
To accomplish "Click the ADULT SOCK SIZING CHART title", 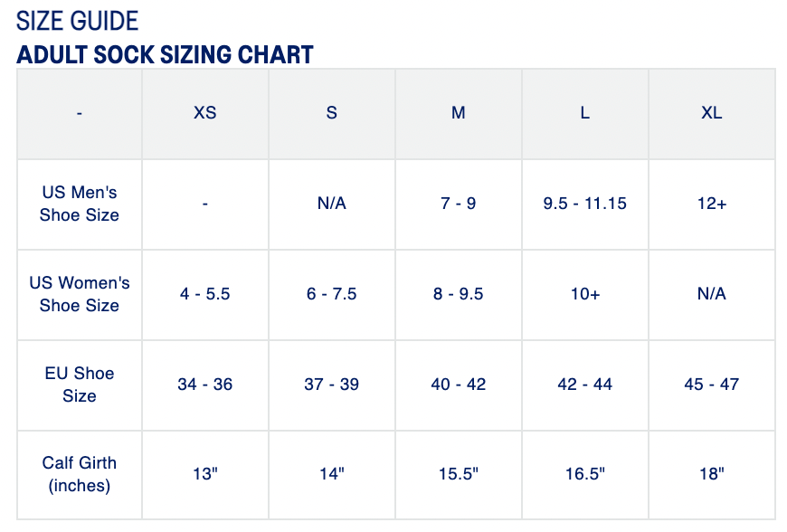I will coord(165,54).
